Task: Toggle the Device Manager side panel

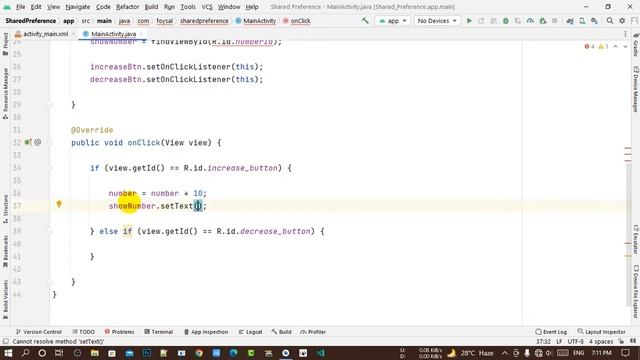Action: (x=636, y=89)
